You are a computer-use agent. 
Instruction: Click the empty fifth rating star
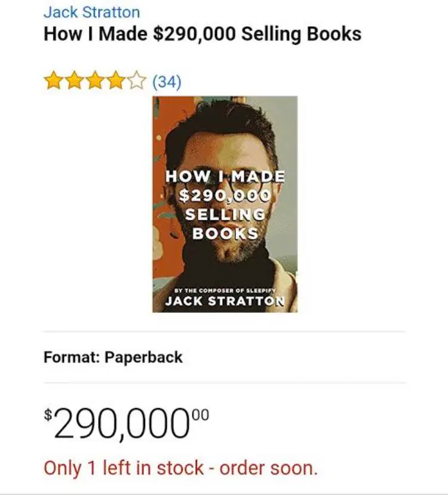coord(136,81)
